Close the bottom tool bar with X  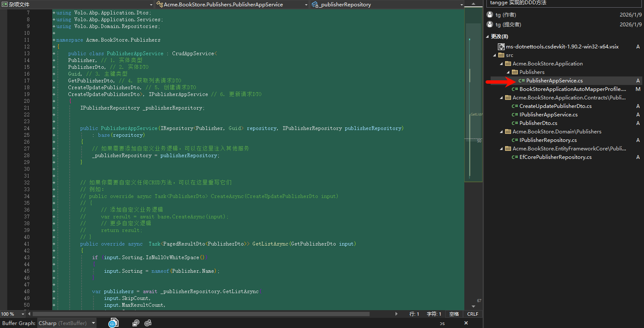466,323
